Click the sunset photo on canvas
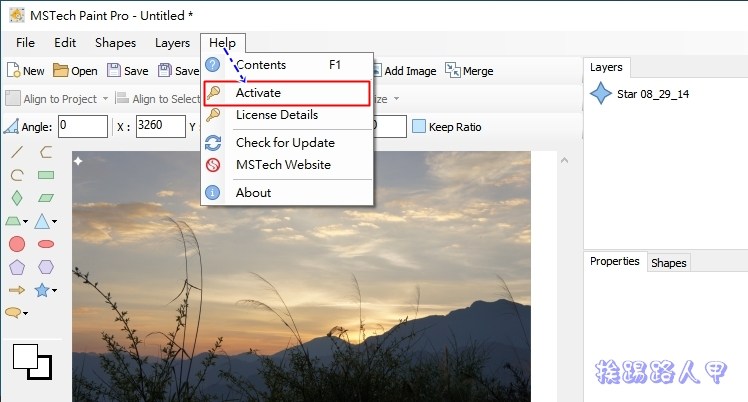The height and width of the screenshot is (402, 748). pos(301,277)
